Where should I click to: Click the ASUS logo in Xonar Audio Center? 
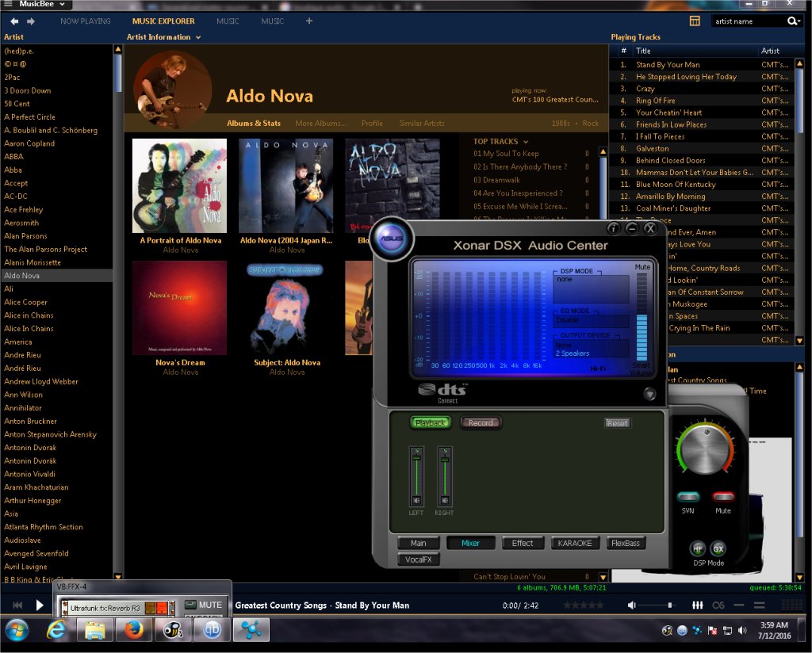pos(392,239)
